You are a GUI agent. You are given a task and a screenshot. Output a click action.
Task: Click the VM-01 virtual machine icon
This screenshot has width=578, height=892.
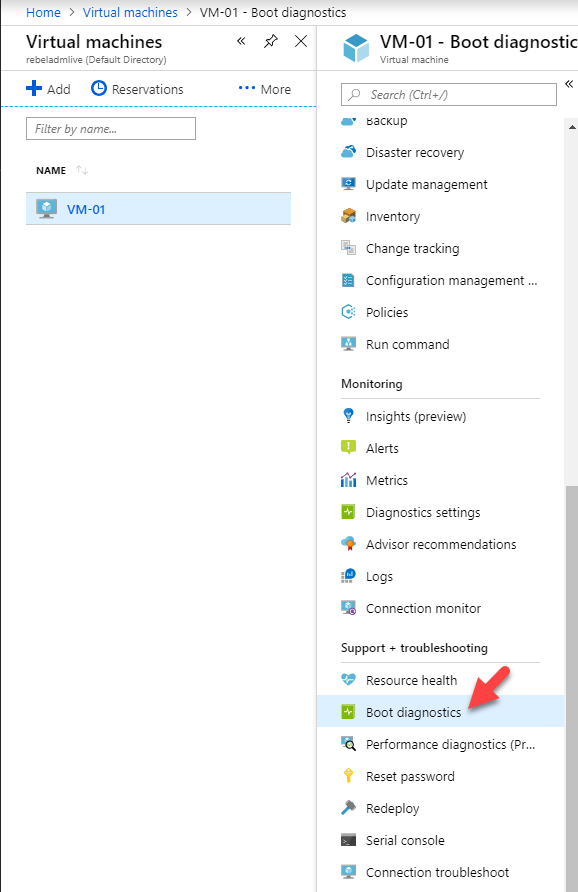coord(47,209)
